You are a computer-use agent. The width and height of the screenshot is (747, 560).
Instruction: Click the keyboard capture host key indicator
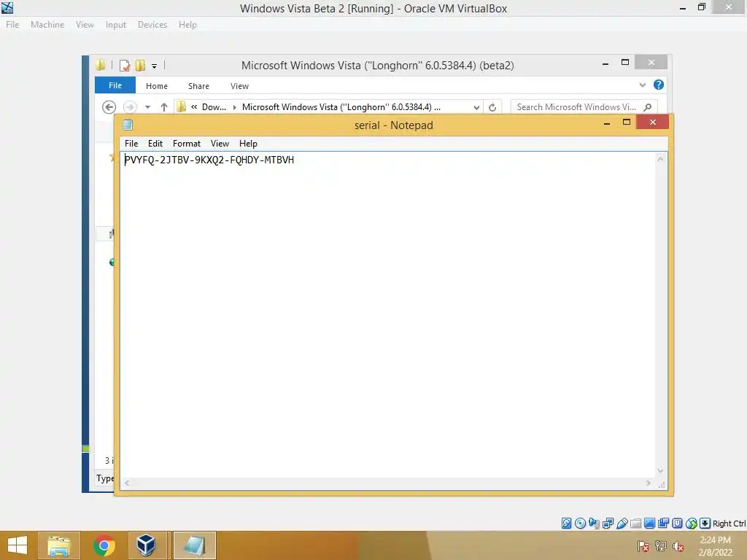tap(705, 524)
